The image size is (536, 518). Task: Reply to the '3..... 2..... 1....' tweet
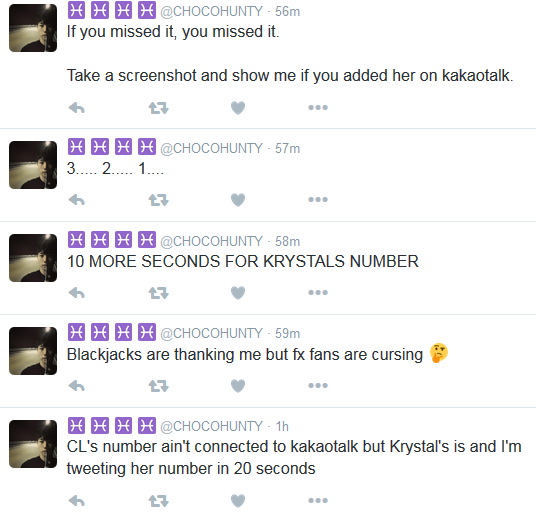click(77, 200)
